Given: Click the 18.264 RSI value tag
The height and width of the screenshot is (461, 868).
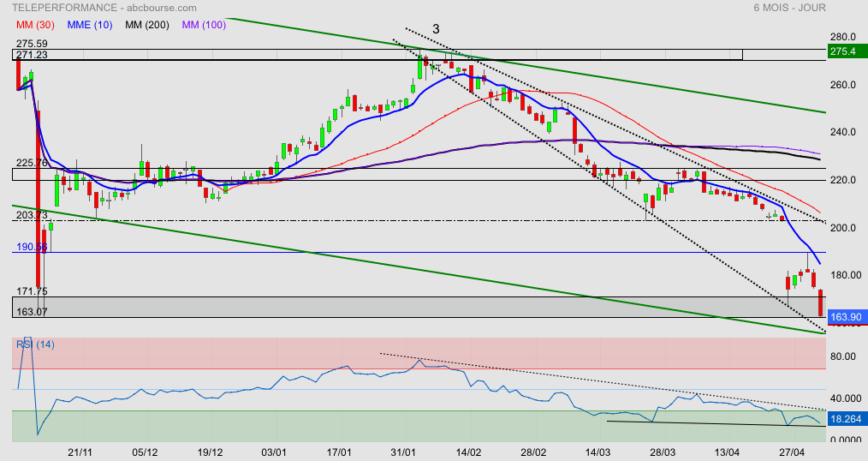Looking at the screenshot, I should (x=847, y=419).
